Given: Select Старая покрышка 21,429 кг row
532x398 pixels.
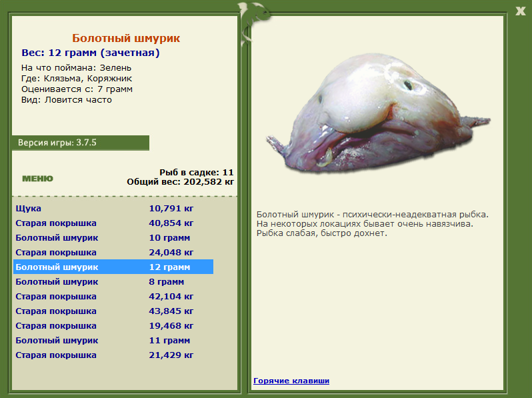Looking at the screenshot, I should pos(113,355).
